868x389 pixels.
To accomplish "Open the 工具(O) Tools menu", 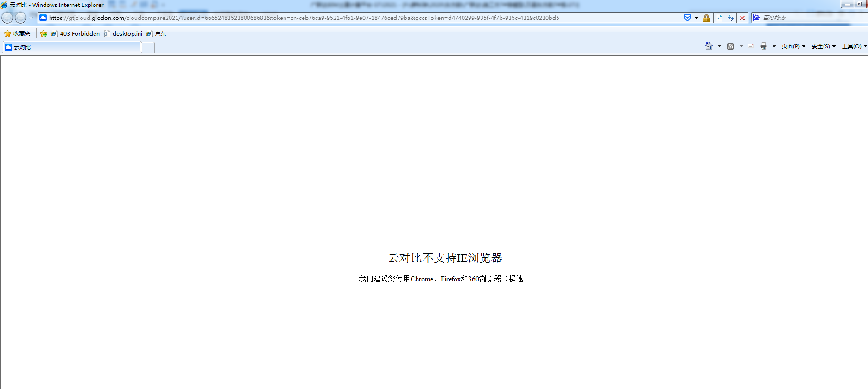I will 854,46.
